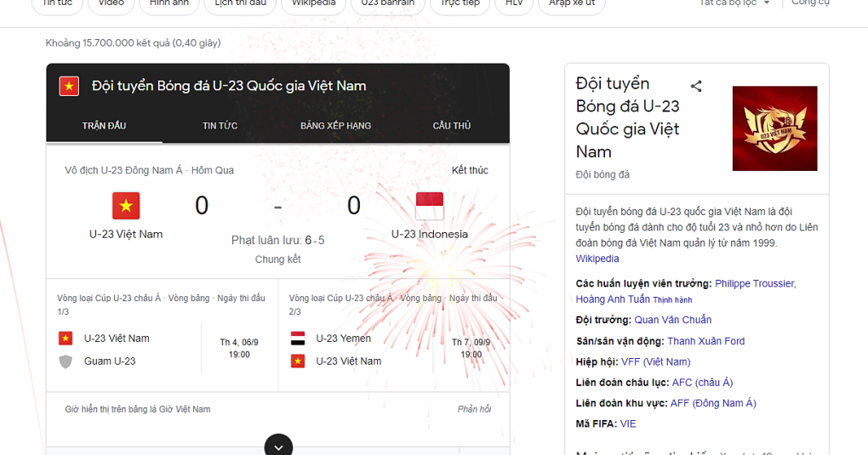Switch to the TIN TỨC tab
The height and width of the screenshot is (455, 868).
220,126
